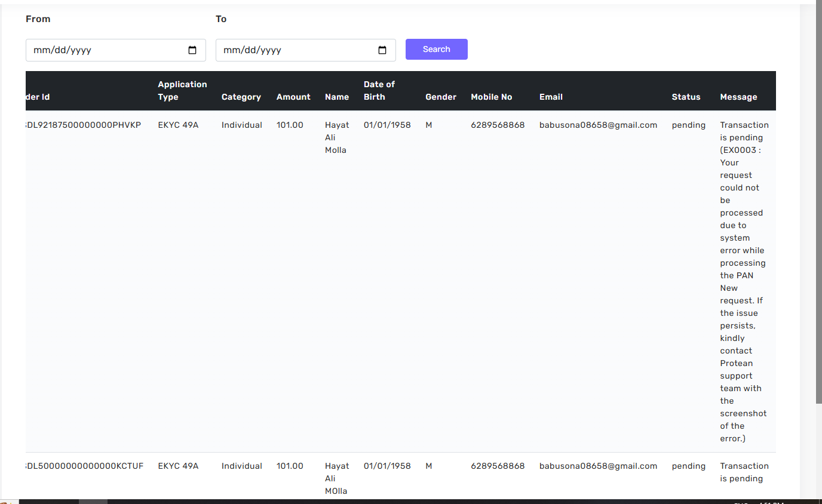Click mobile number in the second row
Image resolution: width=822 pixels, height=504 pixels.
498,466
